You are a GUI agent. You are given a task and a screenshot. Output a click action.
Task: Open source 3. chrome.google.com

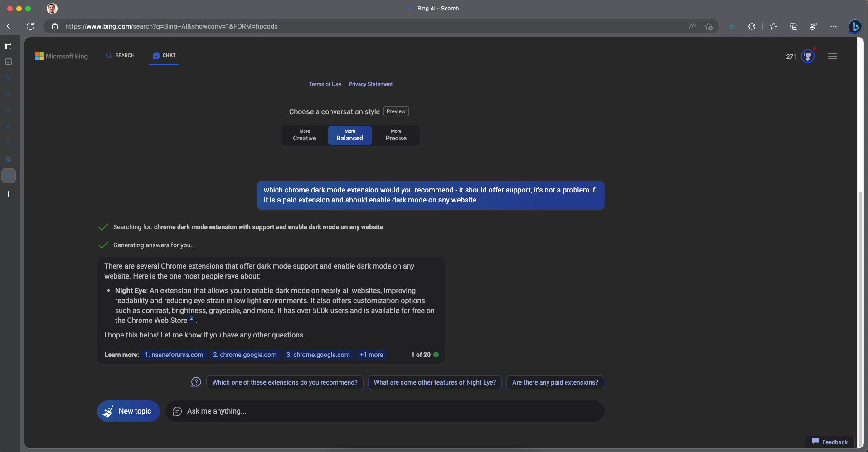pos(318,355)
